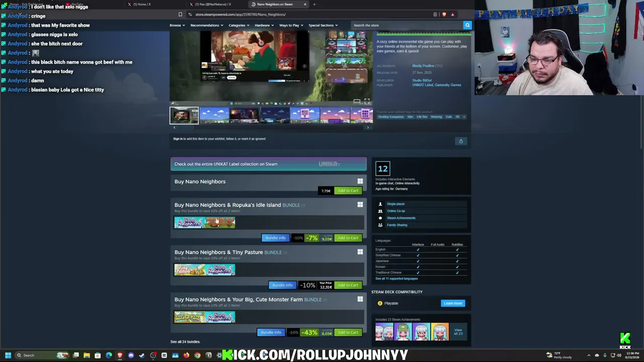This screenshot has height=362, width=644.
Task: Open the Hardware dropdown menu
Action: pyautogui.click(x=264, y=25)
